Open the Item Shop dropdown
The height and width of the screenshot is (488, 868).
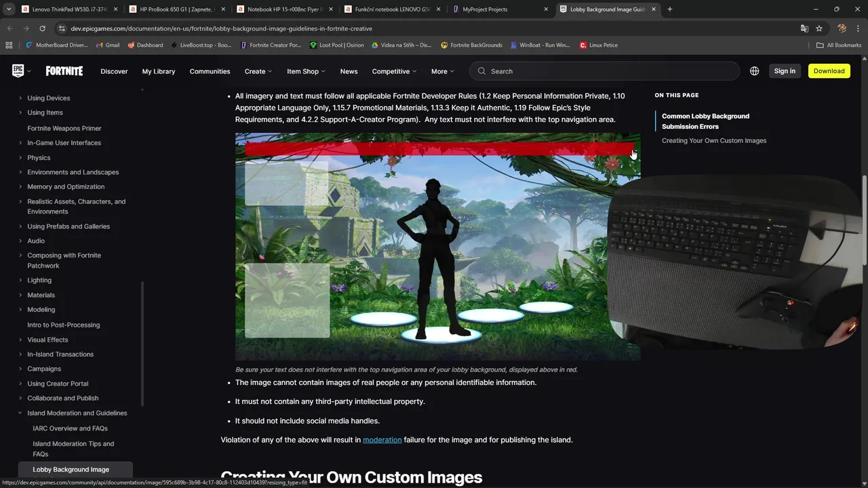(x=306, y=71)
